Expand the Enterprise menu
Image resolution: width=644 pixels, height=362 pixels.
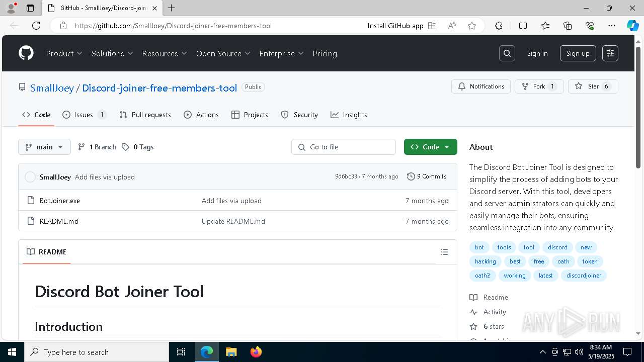(281, 53)
